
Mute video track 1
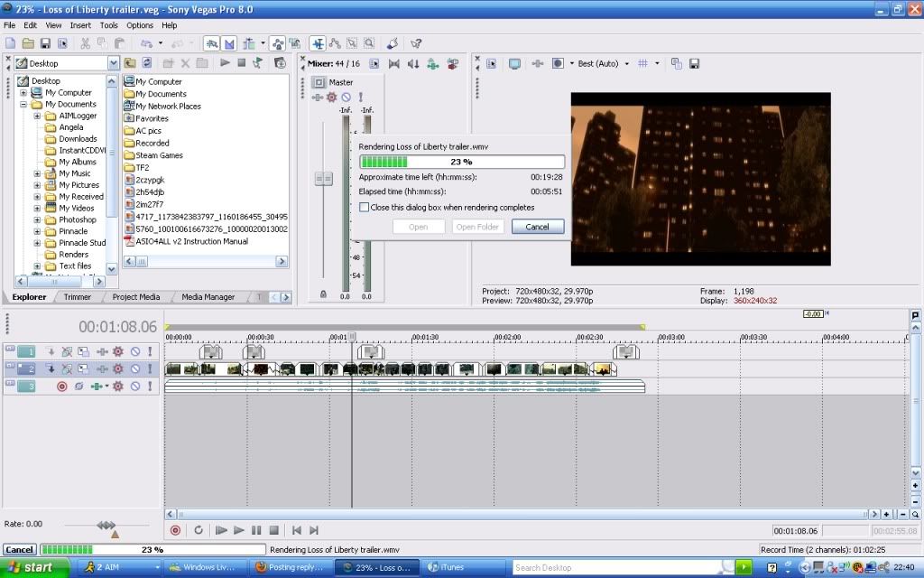(x=134, y=351)
